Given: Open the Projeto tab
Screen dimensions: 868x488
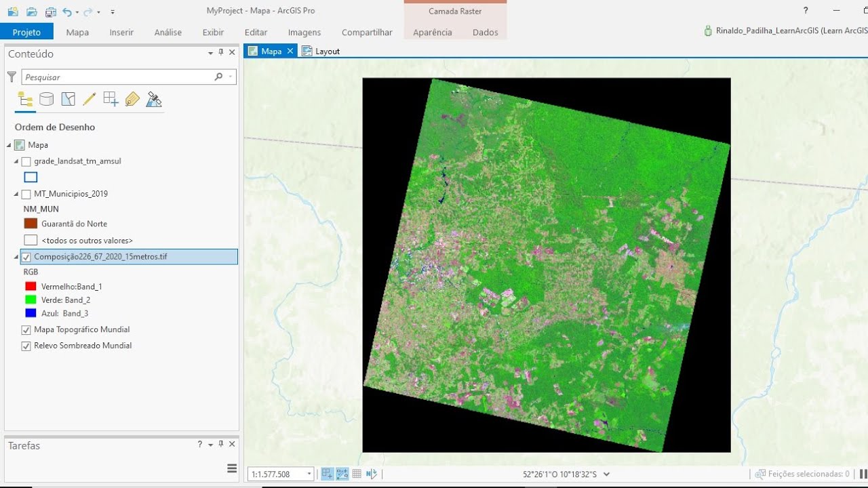Looking at the screenshot, I should [26, 32].
